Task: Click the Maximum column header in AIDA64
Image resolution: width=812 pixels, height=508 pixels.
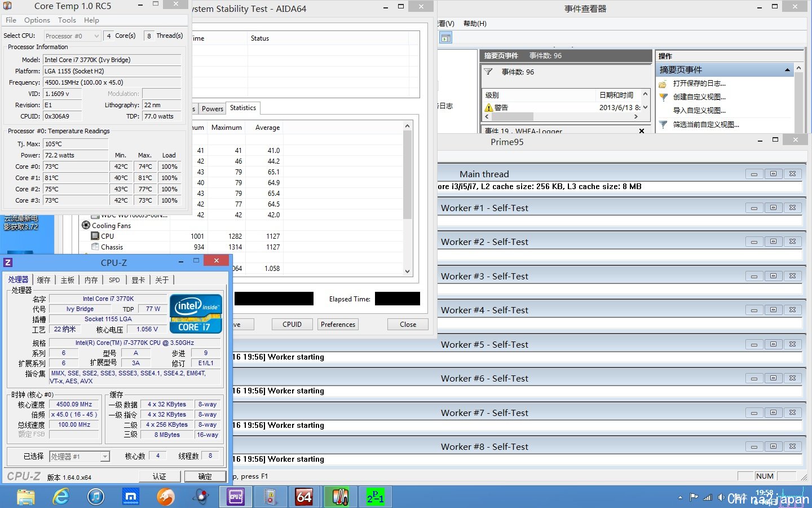Action: 227,128
